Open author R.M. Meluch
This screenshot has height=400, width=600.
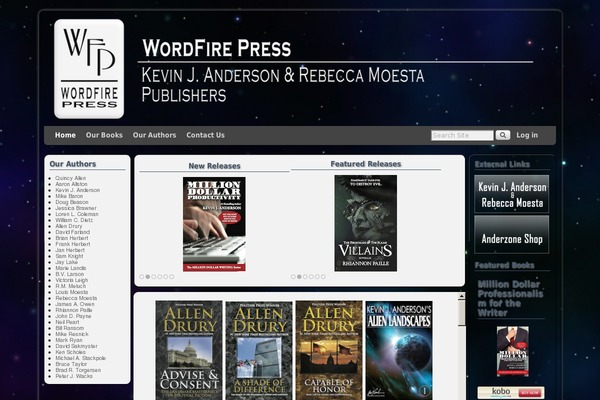70,286
